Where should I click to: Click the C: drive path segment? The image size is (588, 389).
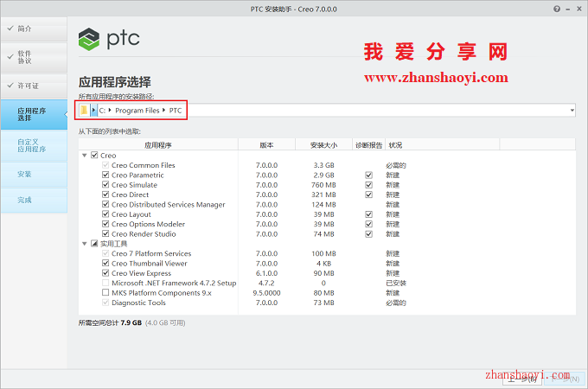coord(102,111)
